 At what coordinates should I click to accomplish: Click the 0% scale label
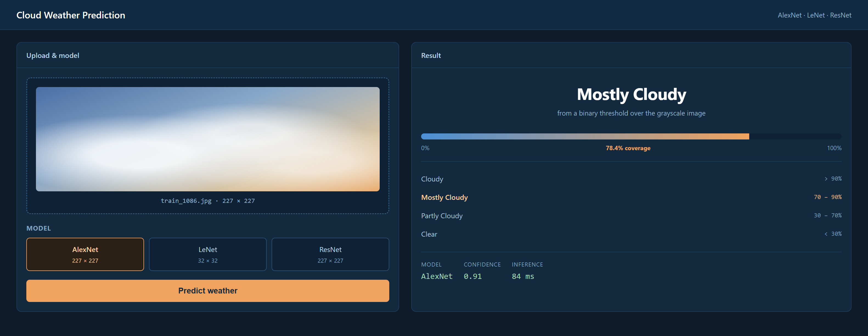[425, 148]
